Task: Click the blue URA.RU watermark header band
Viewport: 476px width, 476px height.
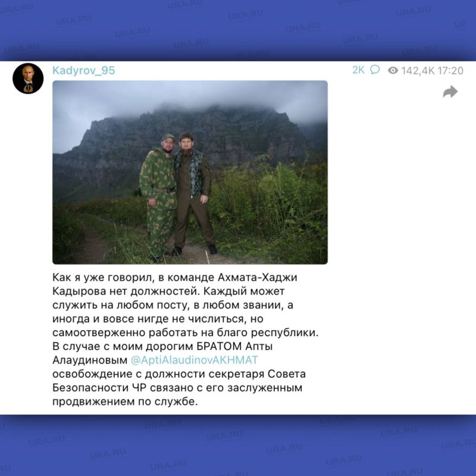Action: click(x=238, y=30)
